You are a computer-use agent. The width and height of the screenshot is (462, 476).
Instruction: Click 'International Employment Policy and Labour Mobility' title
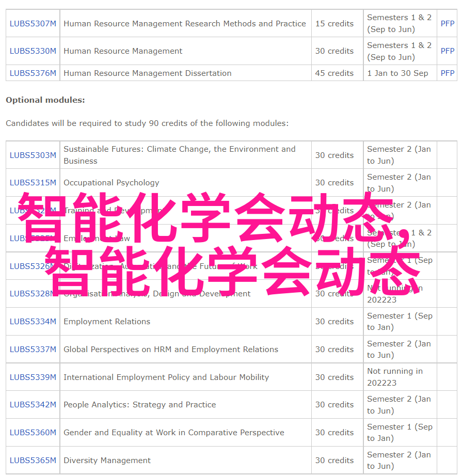point(166,377)
